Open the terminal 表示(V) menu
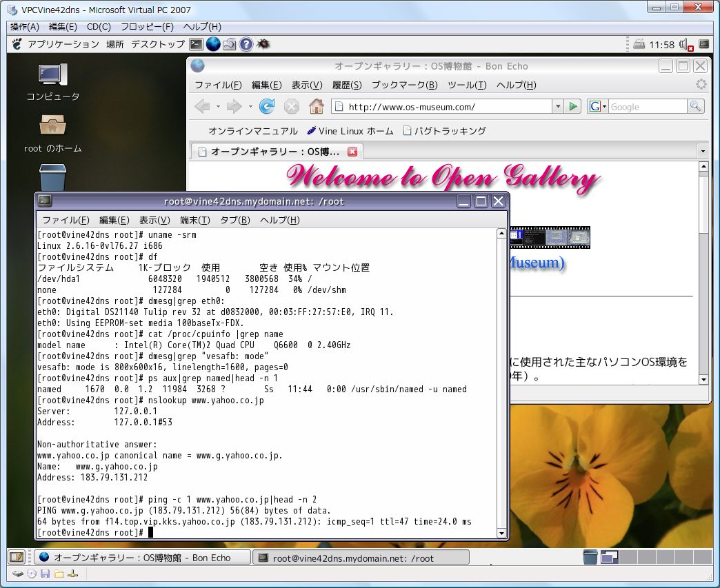This screenshot has height=588, width=720. tap(154, 221)
